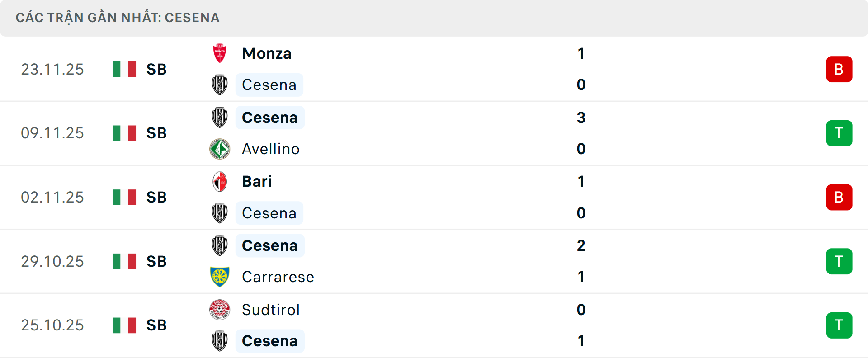Image resolution: width=868 pixels, height=358 pixels.
Task: Click the Avellino club crest icon
Action: click(x=220, y=149)
